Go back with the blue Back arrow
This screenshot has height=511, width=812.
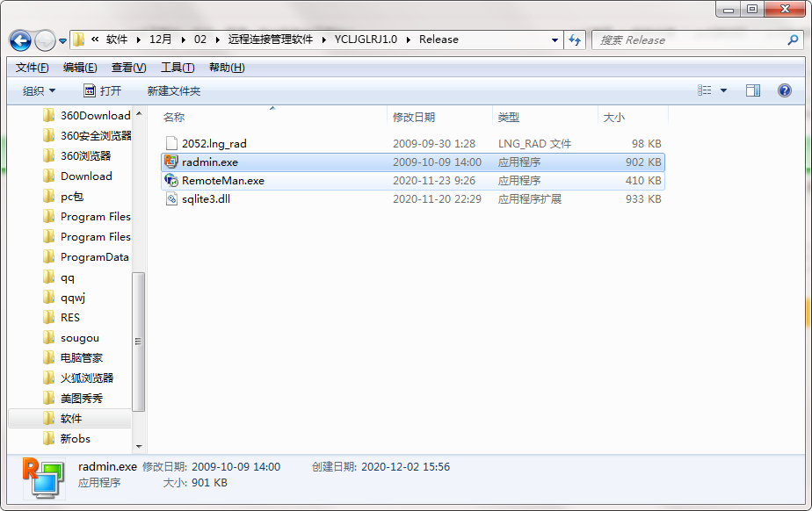tap(21, 40)
